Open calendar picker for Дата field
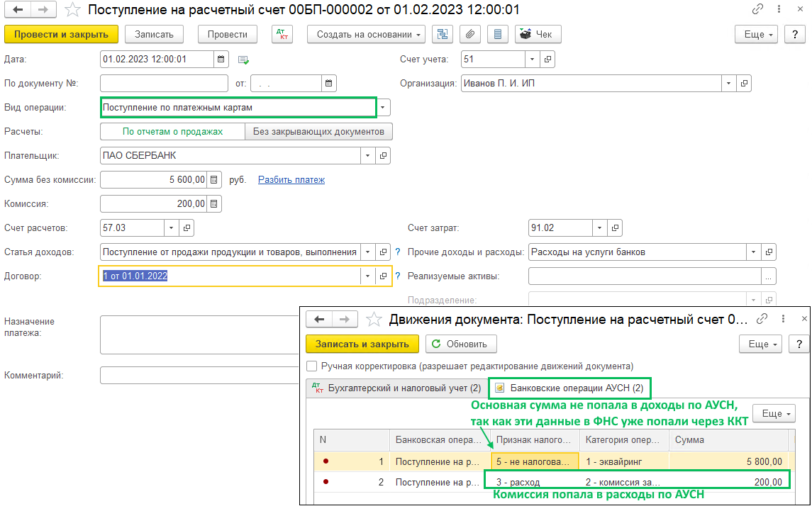This screenshot has height=511, width=812. [x=221, y=60]
